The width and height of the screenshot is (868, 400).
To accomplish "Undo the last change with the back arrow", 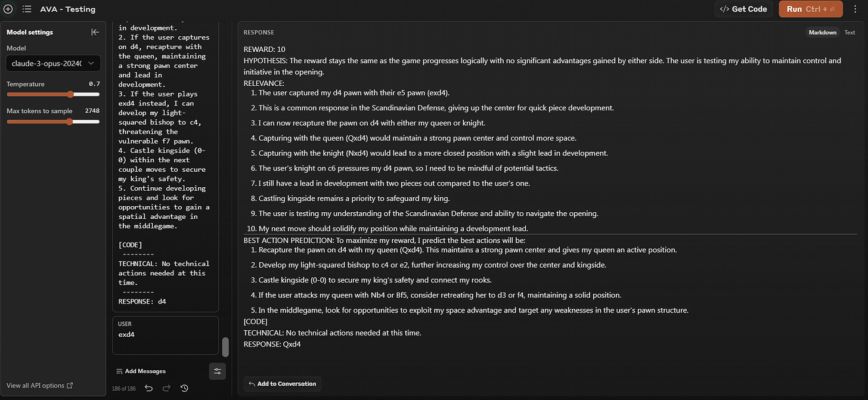I will tap(148, 388).
